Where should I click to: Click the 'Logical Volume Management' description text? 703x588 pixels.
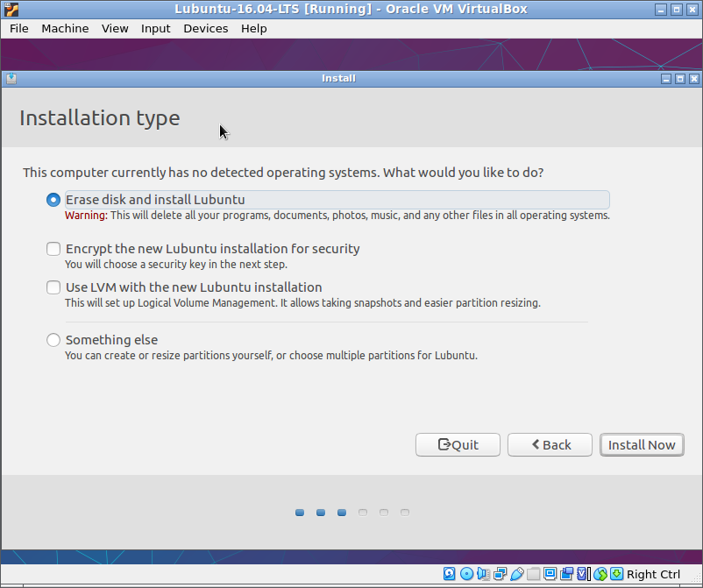pos(302,303)
